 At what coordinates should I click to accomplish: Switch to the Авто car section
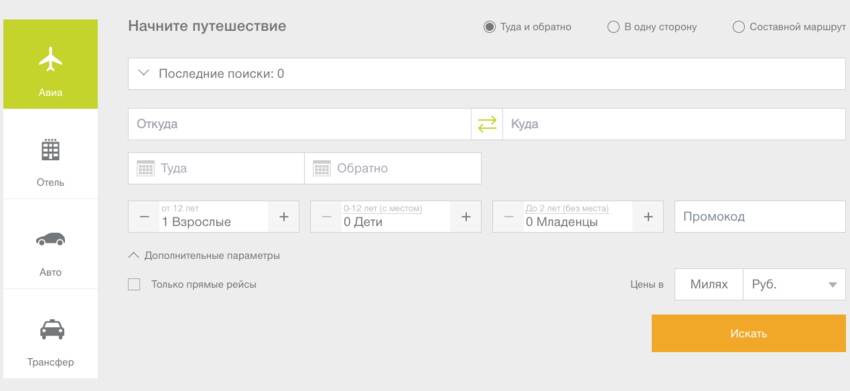tap(50, 244)
